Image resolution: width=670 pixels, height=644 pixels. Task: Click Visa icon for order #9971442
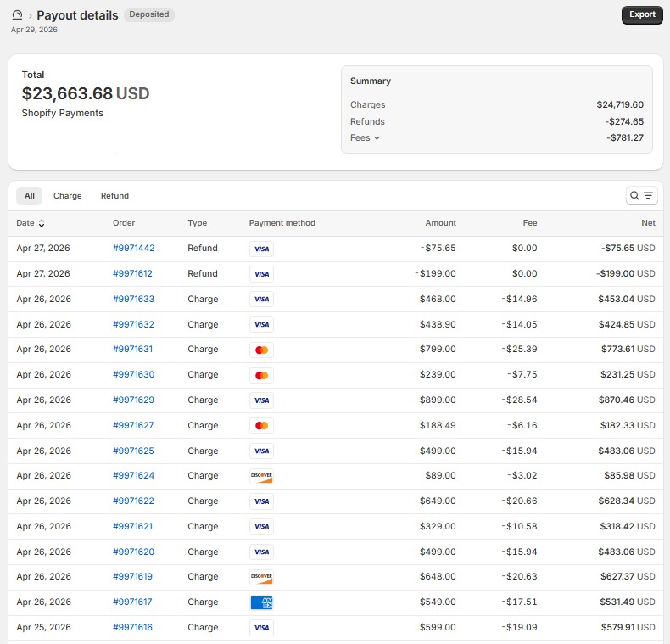click(x=261, y=249)
